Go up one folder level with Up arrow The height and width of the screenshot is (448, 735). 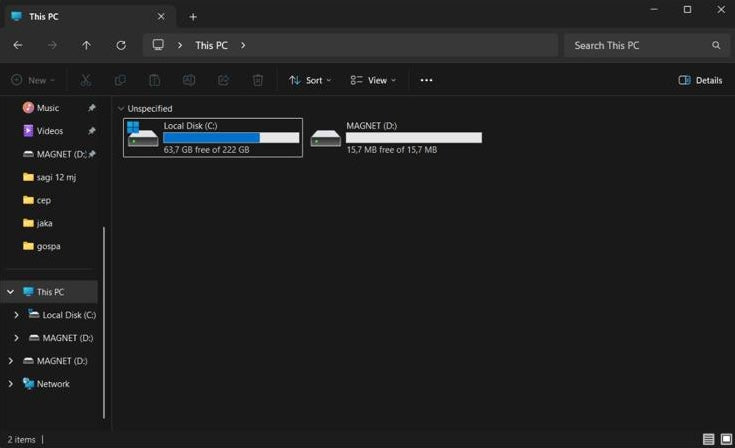tap(86, 45)
